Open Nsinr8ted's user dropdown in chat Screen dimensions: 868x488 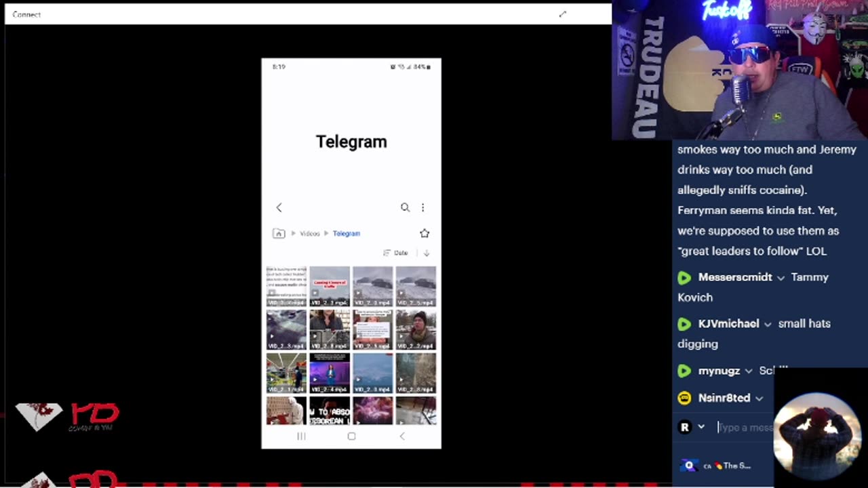[x=759, y=399]
